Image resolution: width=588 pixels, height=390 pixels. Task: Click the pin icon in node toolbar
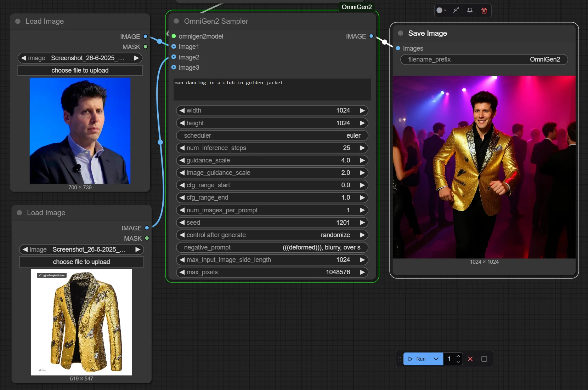(470, 11)
